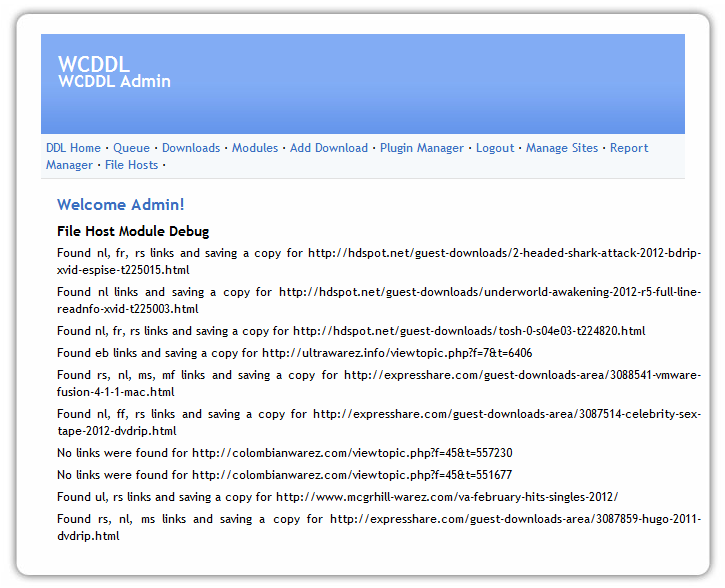Go to the Queue page

131,148
